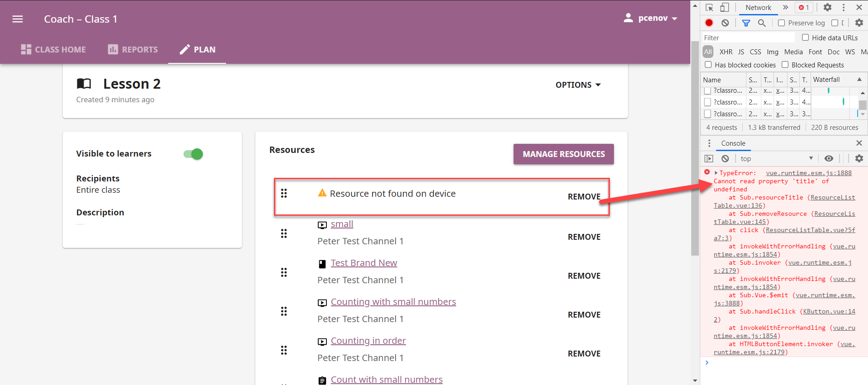This screenshot has height=385, width=868.
Task: Open the Counting with small numbers link
Action: (393, 302)
